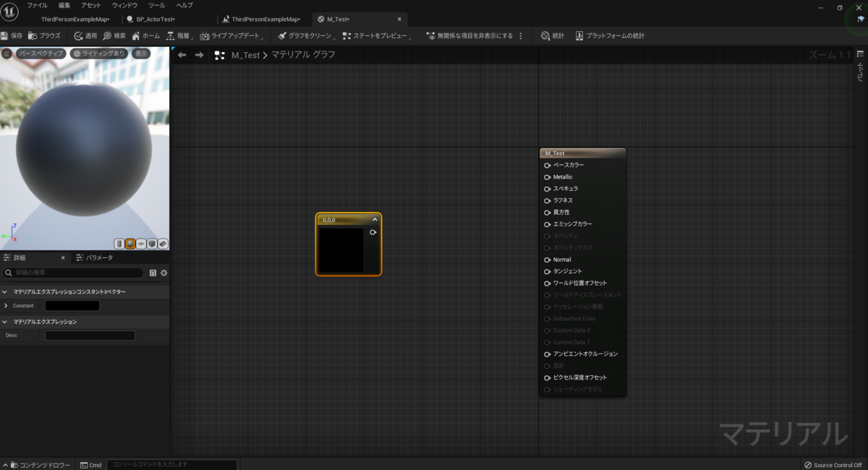Image resolution: width=868 pixels, height=470 pixels.
Task: Click the Metallic input pin
Action: pyautogui.click(x=547, y=176)
